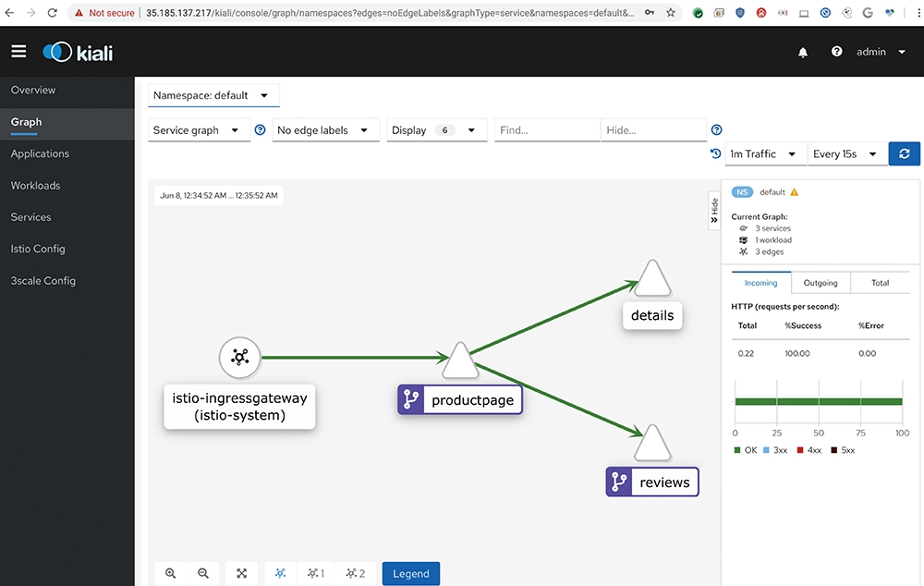Click the replay history clock icon
This screenshot has height=586, width=924.
[x=715, y=153]
